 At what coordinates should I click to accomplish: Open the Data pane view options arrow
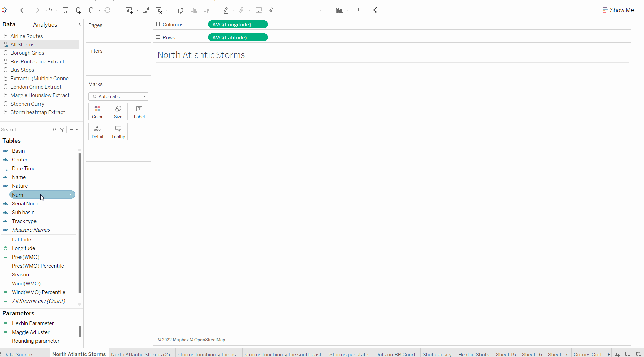click(77, 130)
